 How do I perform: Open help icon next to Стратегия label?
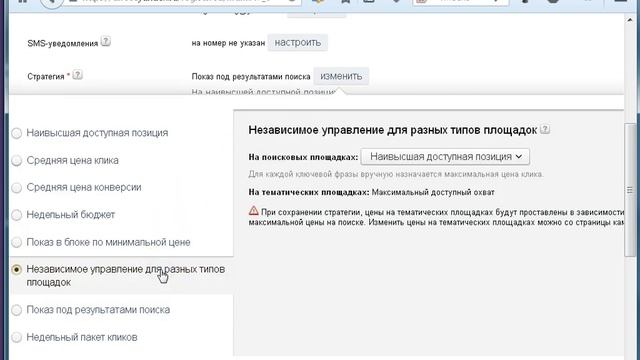(x=78, y=75)
